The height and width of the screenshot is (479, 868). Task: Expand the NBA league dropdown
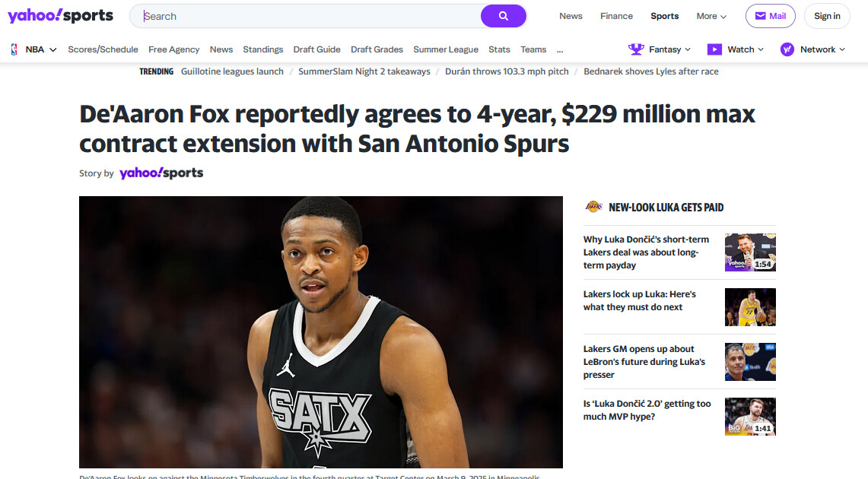(52, 49)
